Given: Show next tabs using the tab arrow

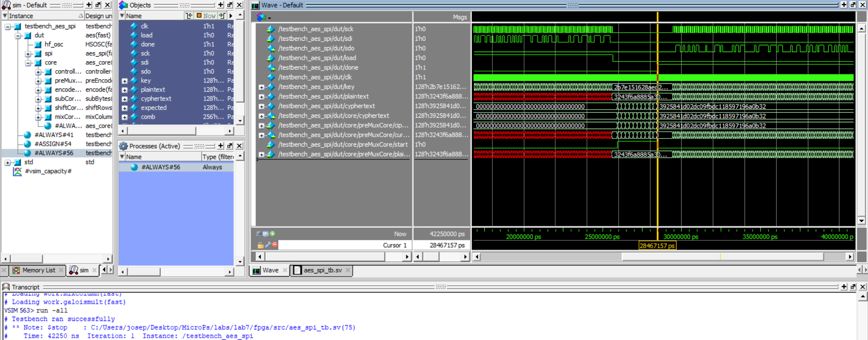Looking at the screenshot, I should click(110, 270).
